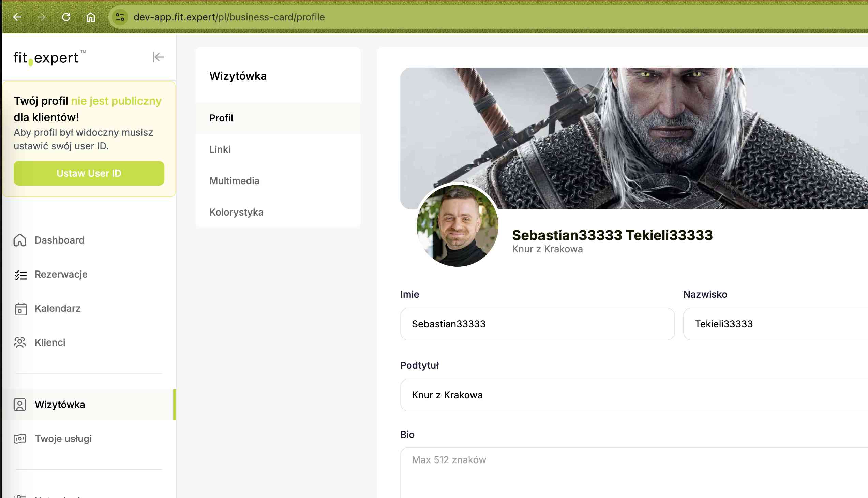The height and width of the screenshot is (498, 868).
Task: Click the Klienci people icon
Action: coord(20,342)
